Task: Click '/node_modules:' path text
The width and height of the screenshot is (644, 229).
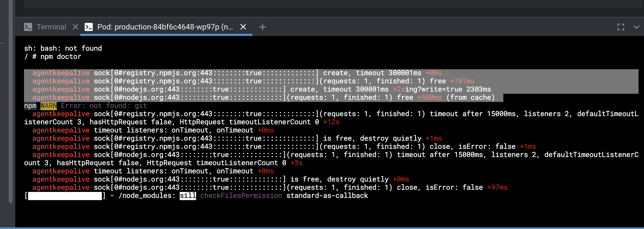Action: click(x=147, y=195)
